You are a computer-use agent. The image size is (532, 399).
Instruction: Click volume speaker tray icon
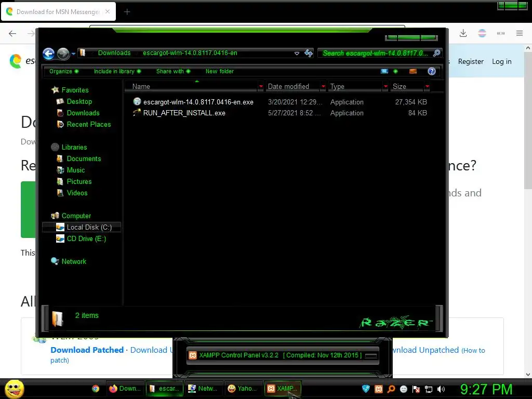click(x=441, y=389)
